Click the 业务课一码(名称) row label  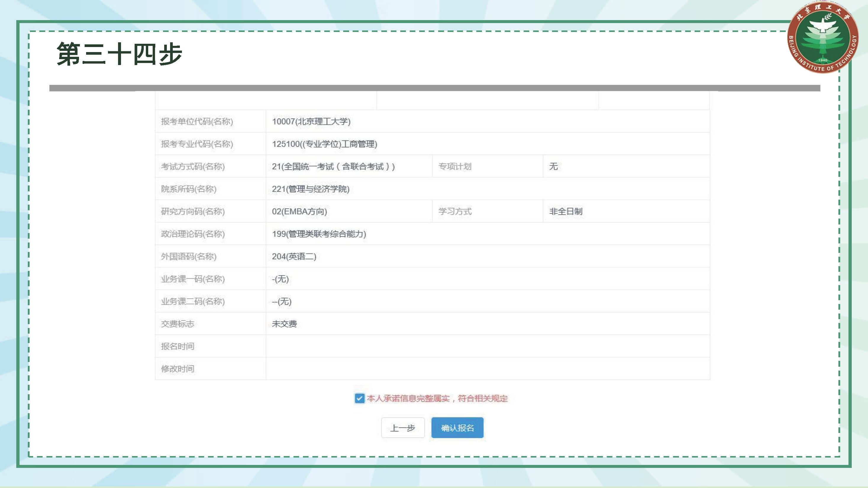[x=193, y=279]
